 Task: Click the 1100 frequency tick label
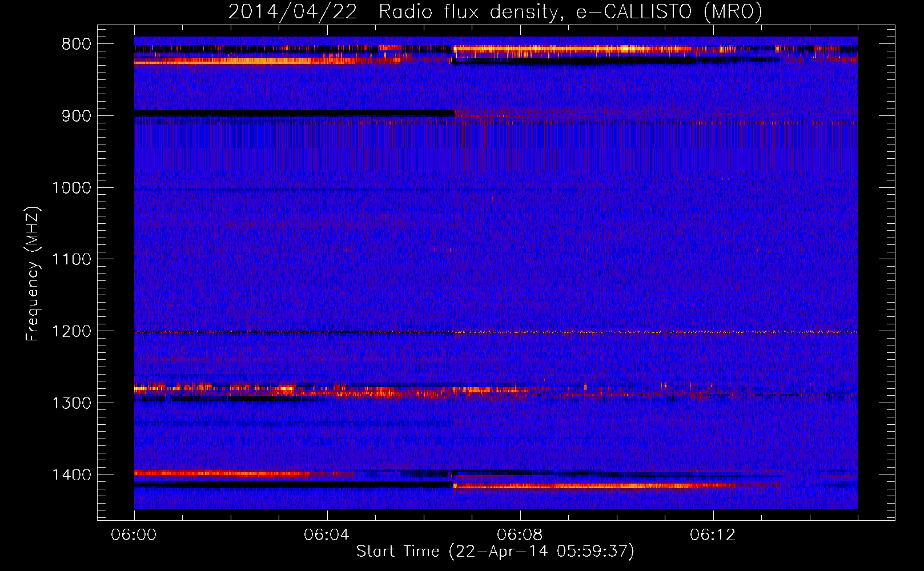click(x=71, y=260)
